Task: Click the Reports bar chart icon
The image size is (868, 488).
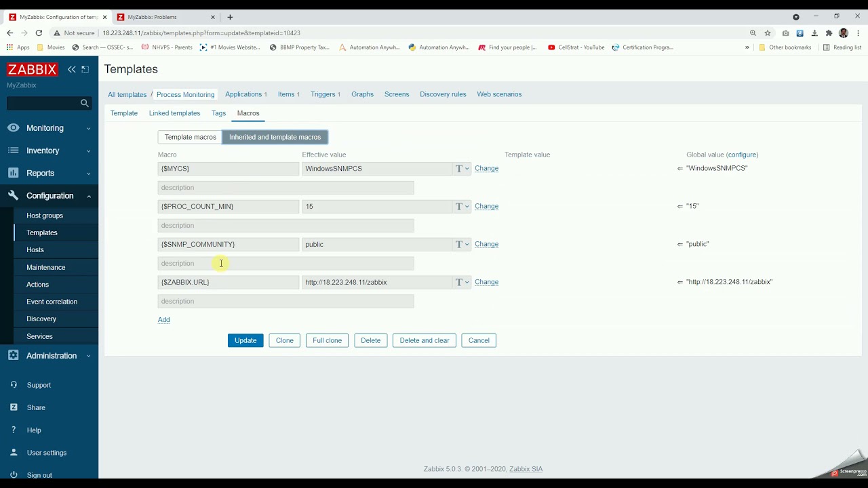Action: pyautogui.click(x=14, y=173)
